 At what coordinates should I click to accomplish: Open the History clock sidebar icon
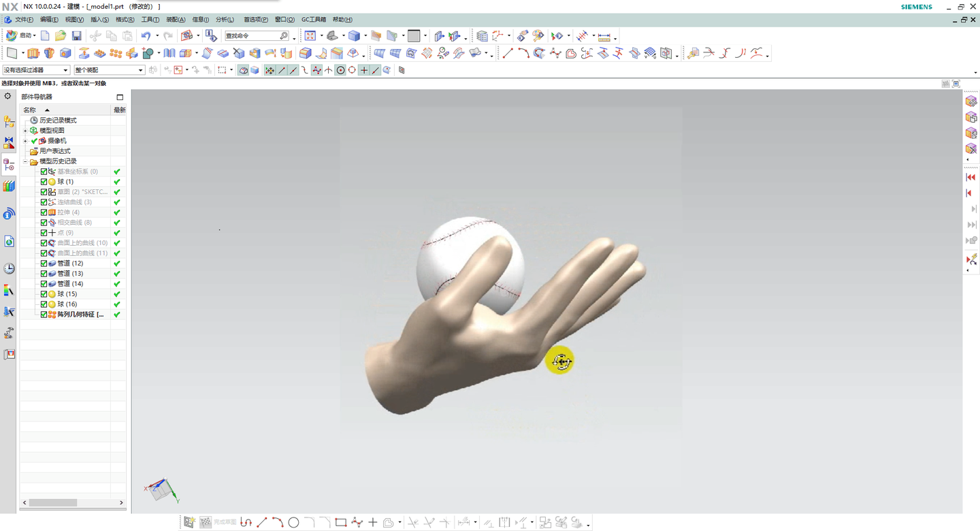[x=9, y=269]
